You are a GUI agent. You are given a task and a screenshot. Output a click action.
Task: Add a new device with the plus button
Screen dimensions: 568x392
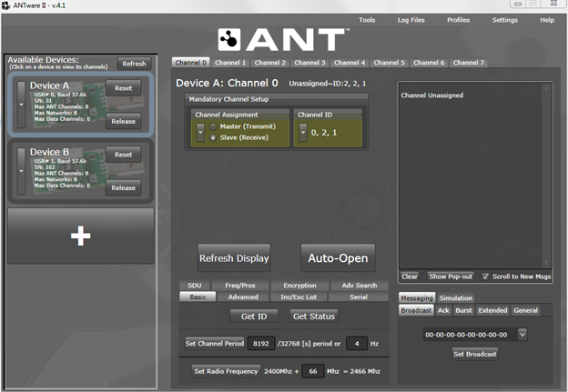point(81,236)
